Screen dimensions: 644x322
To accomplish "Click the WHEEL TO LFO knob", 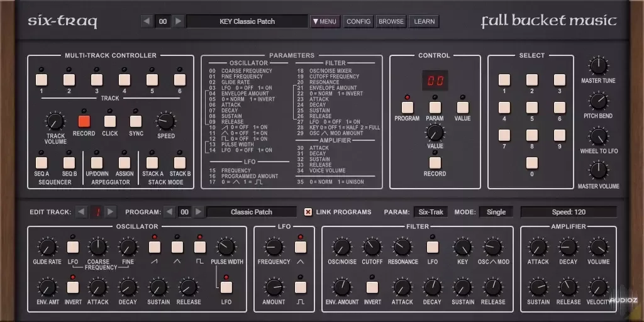I will [599, 136].
